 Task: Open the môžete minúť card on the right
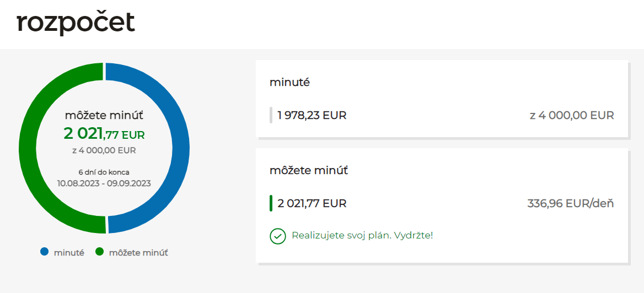pyautogui.click(x=442, y=205)
